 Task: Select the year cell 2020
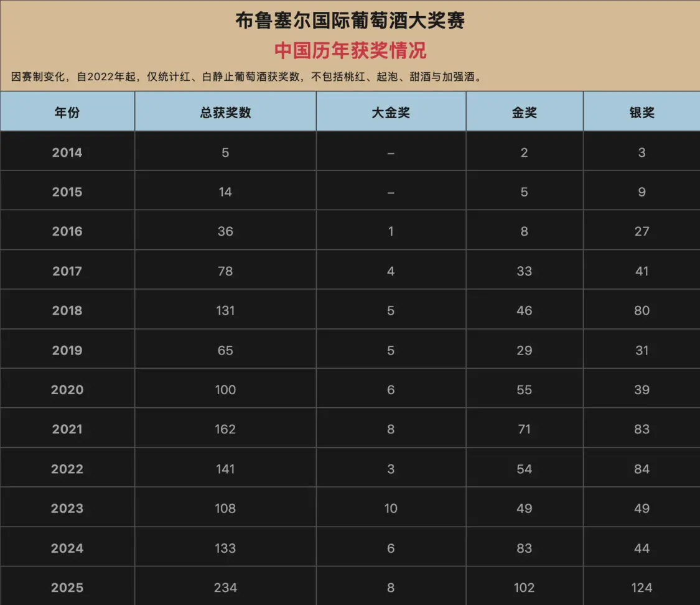pos(67,389)
